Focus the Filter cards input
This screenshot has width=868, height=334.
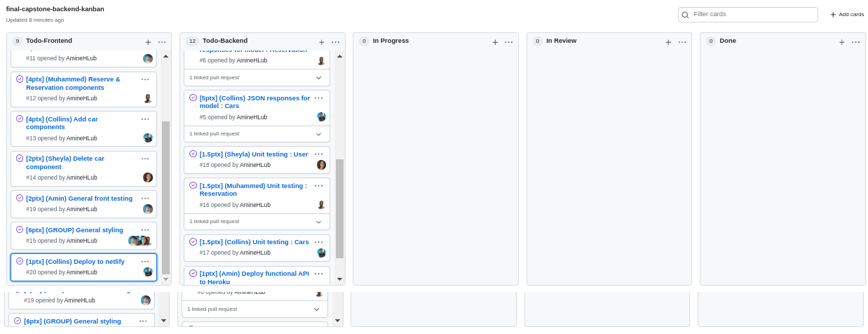[748, 15]
